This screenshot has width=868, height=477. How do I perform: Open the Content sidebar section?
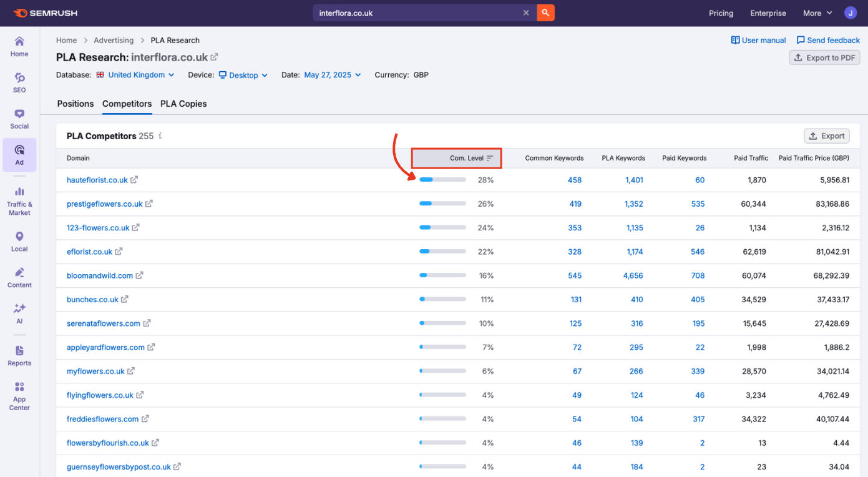click(19, 277)
